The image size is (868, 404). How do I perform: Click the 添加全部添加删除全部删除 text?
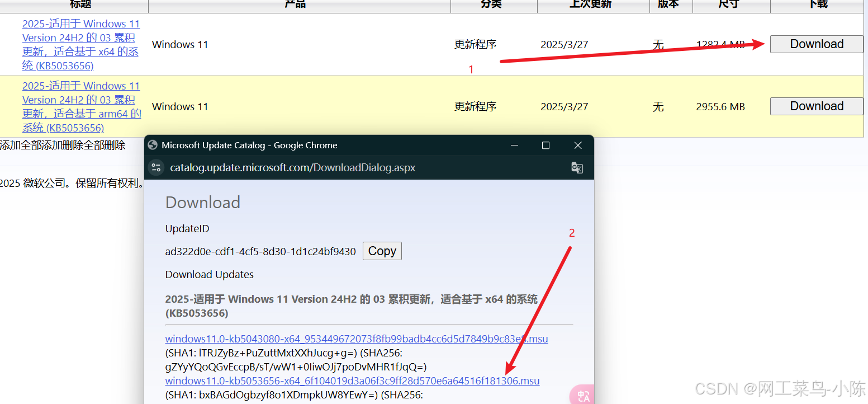coord(63,145)
